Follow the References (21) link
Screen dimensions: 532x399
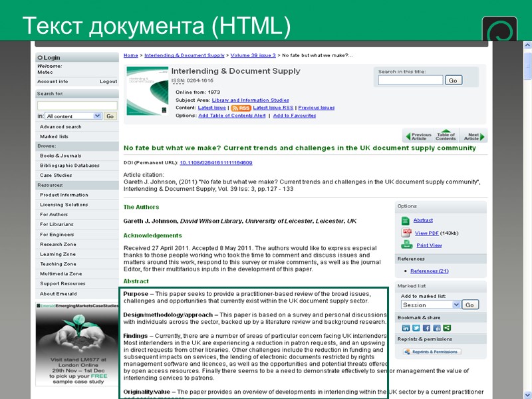click(428, 271)
